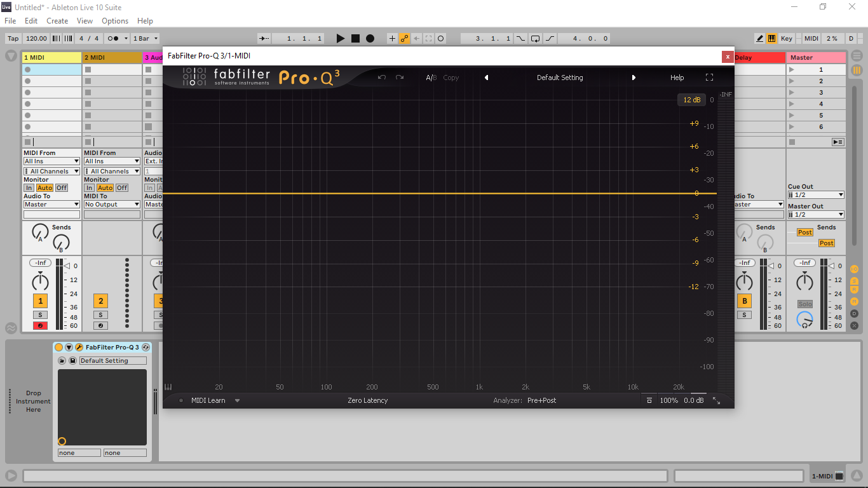Activate track 1 with the orange 1 button
The height and width of the screenshot is (488, 868).
click(x=40, y=301)
